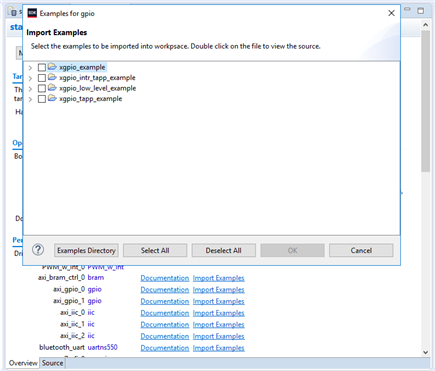
Task: Open the Examples Directory button
Action: (86, 250)
